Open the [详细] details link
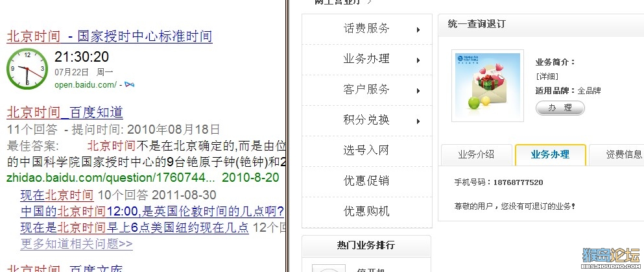644x272 pixels. [547, 77]
